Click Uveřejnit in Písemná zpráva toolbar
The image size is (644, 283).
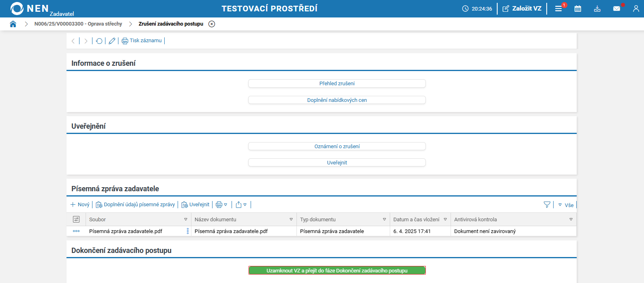pos(195,205)
